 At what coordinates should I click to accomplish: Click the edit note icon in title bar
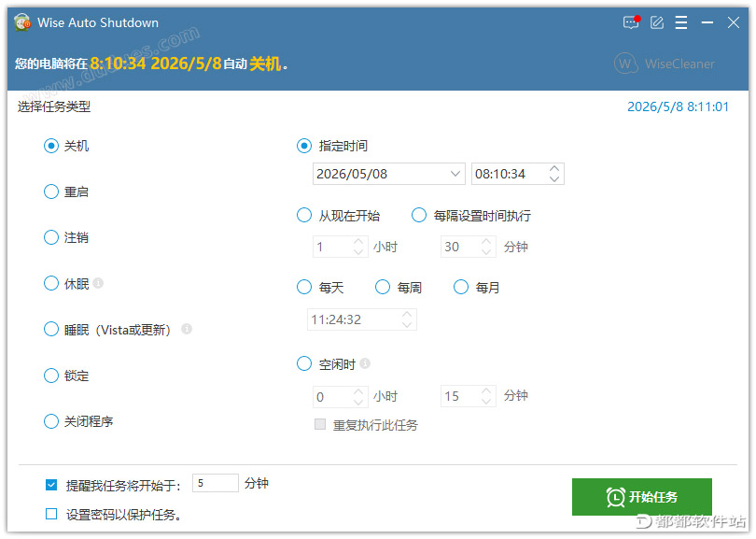(x=657, y=22)
